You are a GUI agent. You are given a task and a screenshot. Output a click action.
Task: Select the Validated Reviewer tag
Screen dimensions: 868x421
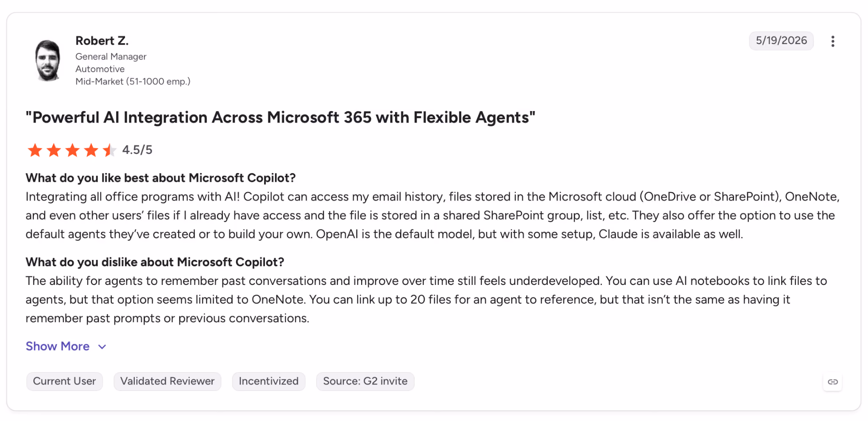pos(167,381)
